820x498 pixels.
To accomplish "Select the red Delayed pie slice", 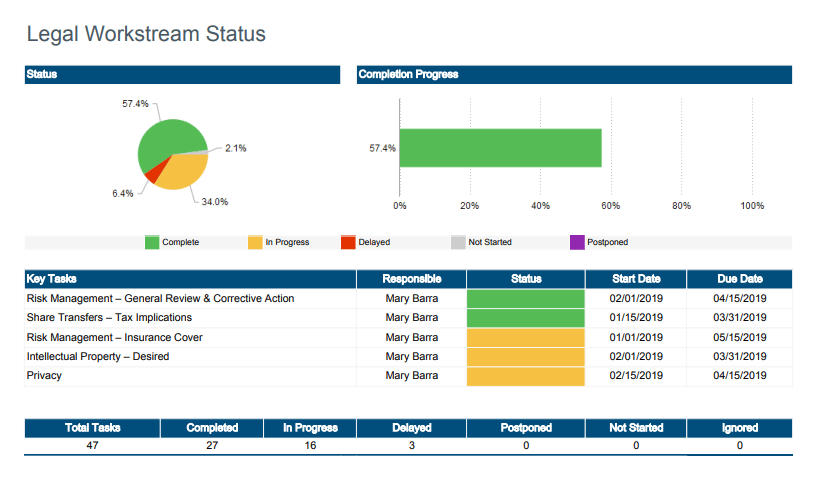I will click(x=154, y=173).
